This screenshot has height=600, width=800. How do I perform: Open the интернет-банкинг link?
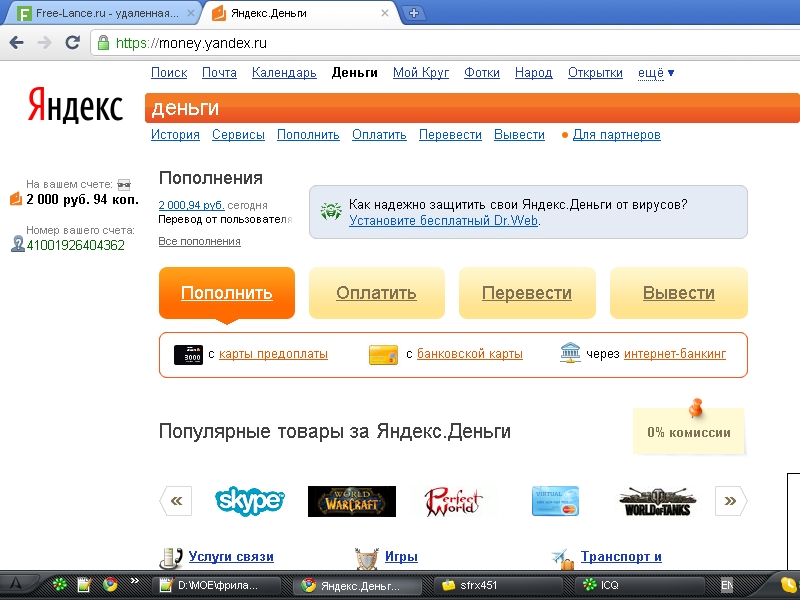click(x=674, y=354)
